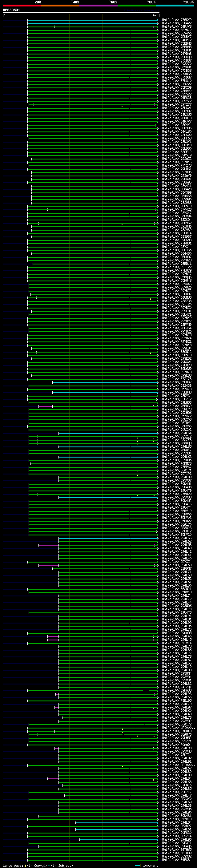Viewport: 197px width, 868px height.
Task: Click the UniRef100_Q5EDG7 hit label
Action: coord(177,382)
